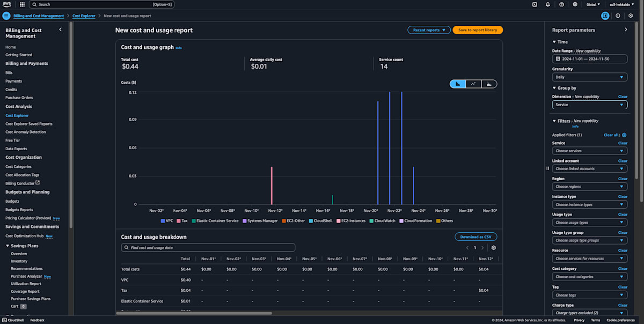Toggle the CloudWatch legend series
Screen dimensions: 644x324
pyautogui.click(x=383, y=220)
